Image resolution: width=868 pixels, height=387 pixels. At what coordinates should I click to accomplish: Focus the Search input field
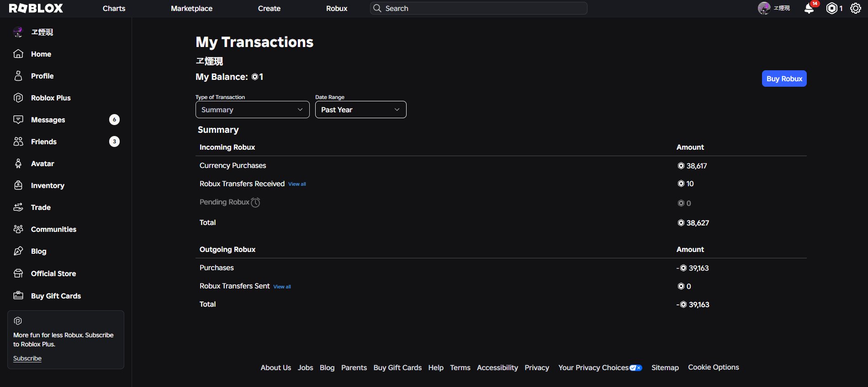pyautogui.click(x=478, y=8)
